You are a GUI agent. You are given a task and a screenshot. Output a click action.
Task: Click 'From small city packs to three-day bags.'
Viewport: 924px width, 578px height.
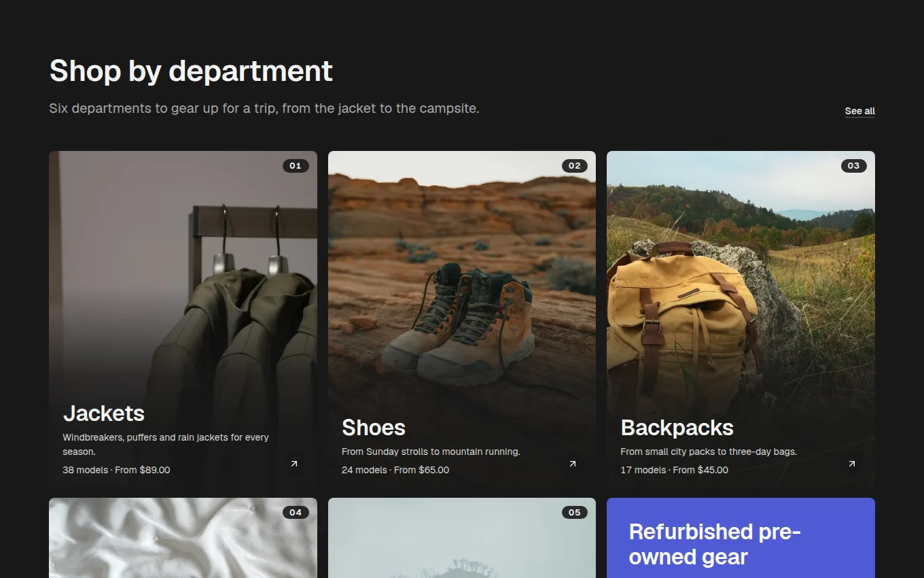tap(709, 452)
